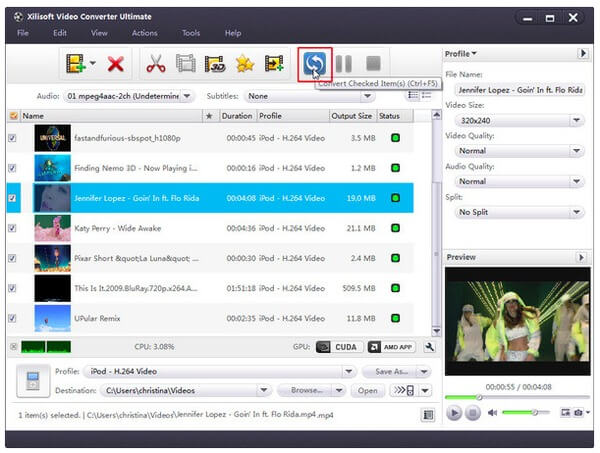
Task: Mute the preview volume speaker
Action: 492,412
